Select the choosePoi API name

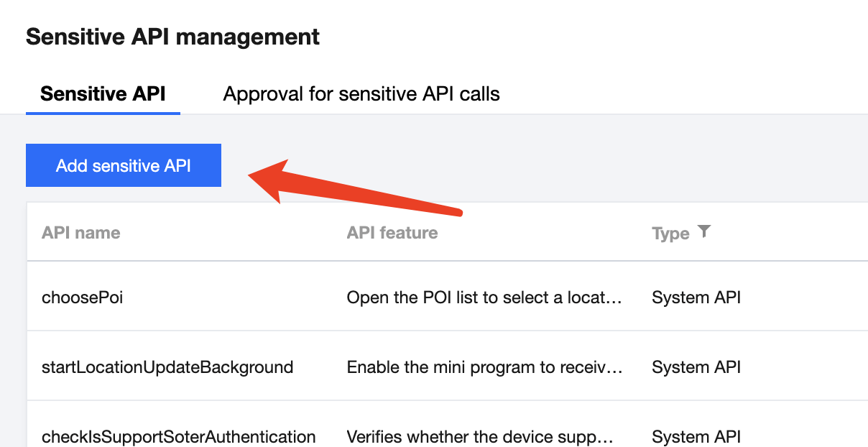[x=83, y=297]
